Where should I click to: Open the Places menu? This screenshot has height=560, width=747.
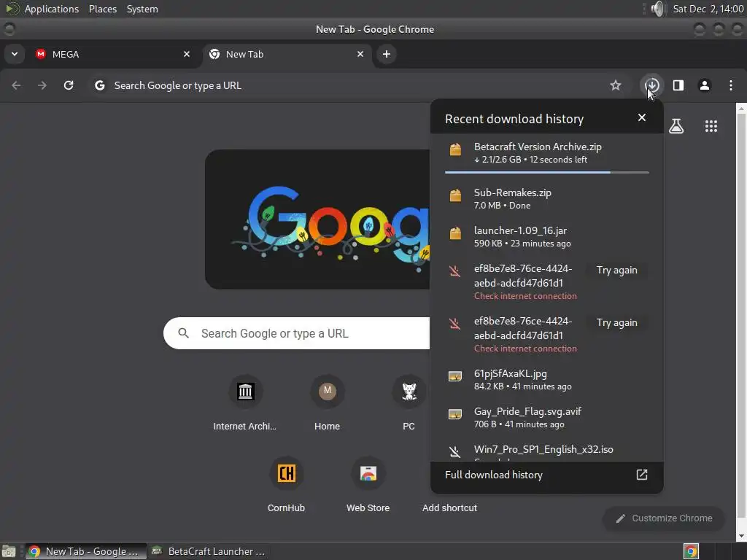(x=102, y=9)
